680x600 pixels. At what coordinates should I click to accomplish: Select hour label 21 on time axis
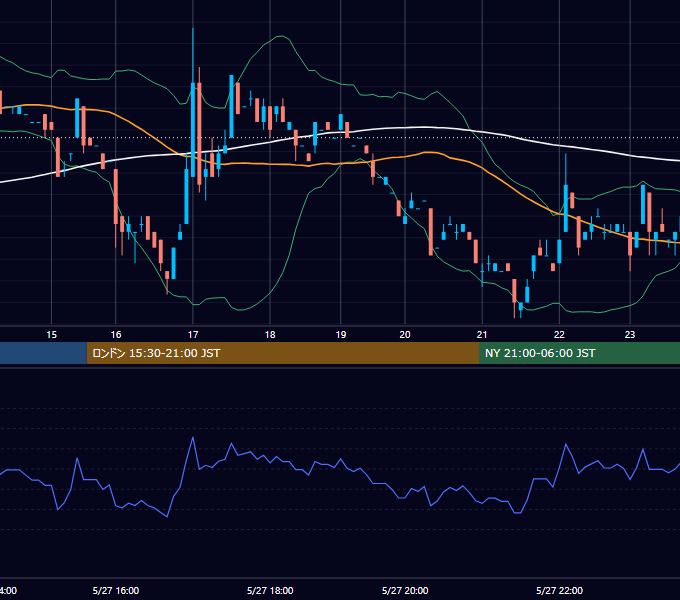coord(482,335)
